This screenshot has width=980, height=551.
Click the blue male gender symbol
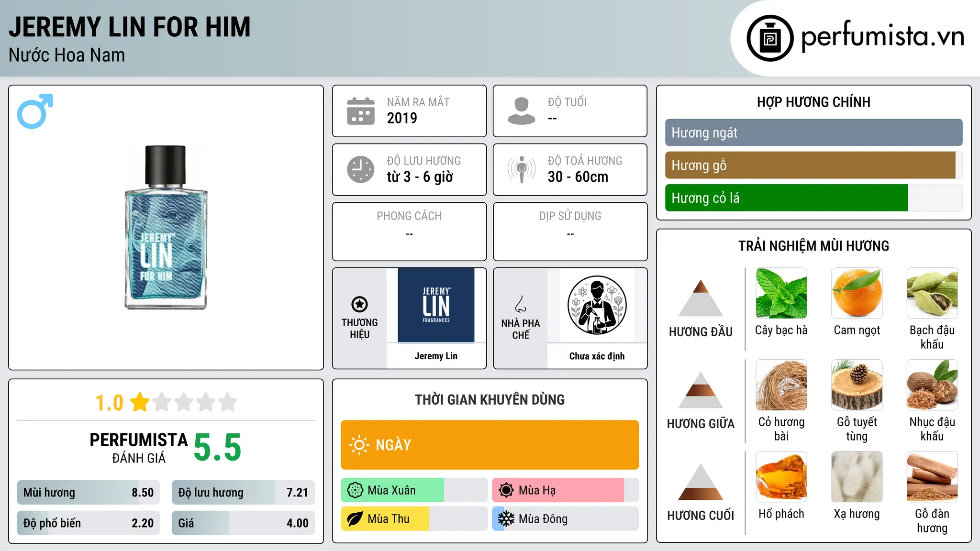35,111
